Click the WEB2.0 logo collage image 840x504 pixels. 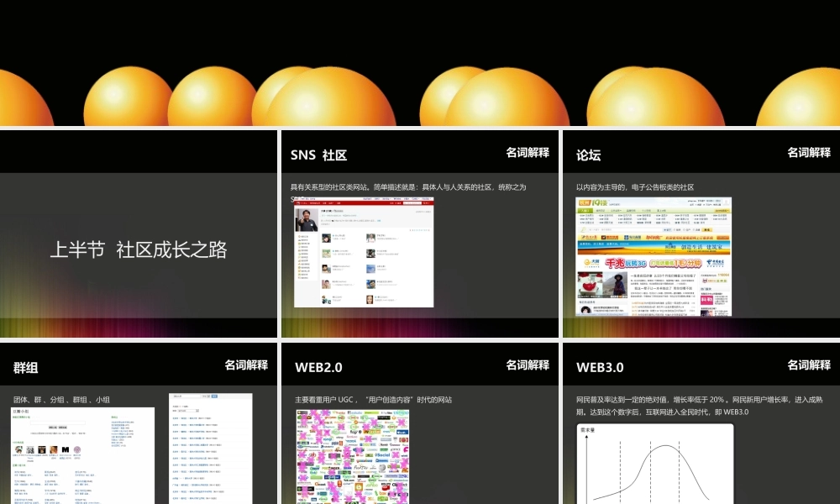click(x=353, y=456)
